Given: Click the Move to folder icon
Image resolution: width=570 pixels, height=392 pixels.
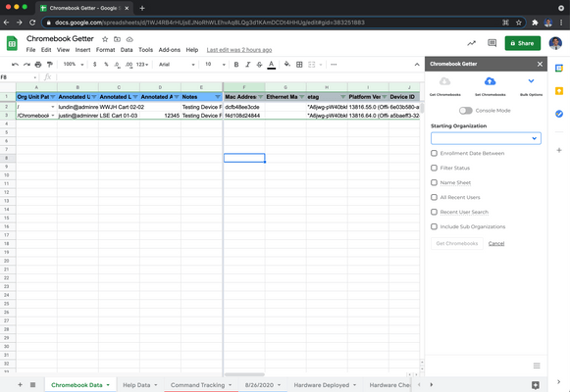Looking at the screenshot, I should pyautogui.click(x=117, y=39).
